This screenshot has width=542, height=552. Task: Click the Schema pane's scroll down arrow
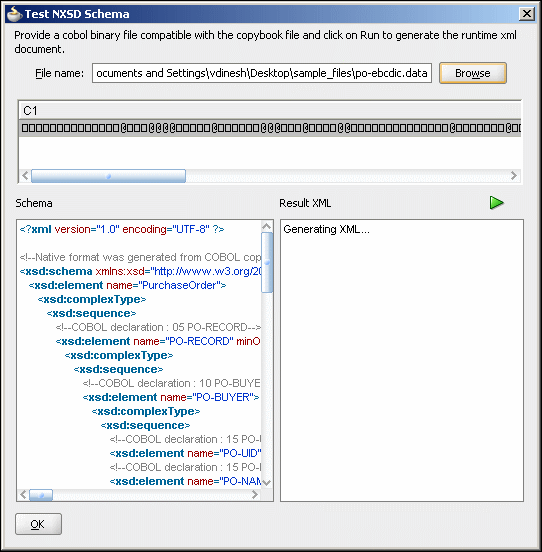[267, 483]
